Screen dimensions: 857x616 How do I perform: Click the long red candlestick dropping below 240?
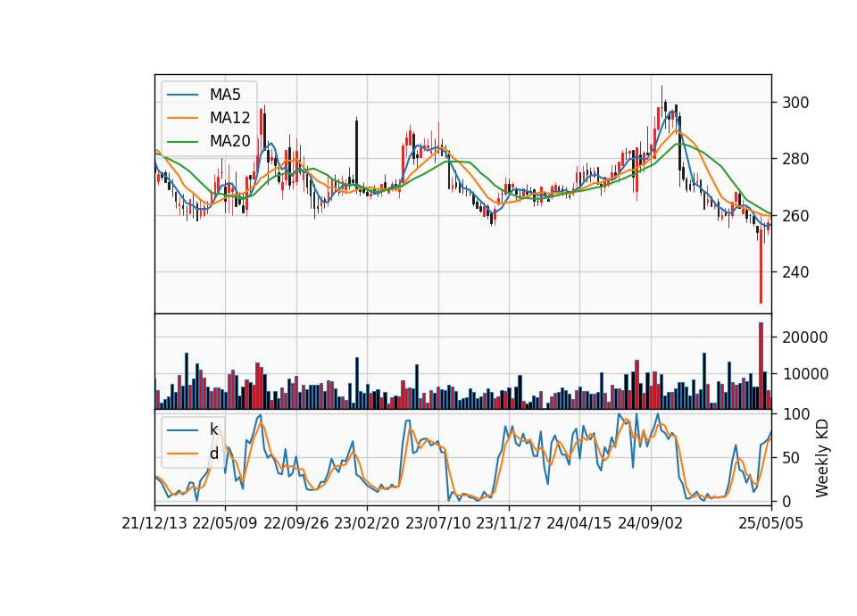click(x=761, y=266)
